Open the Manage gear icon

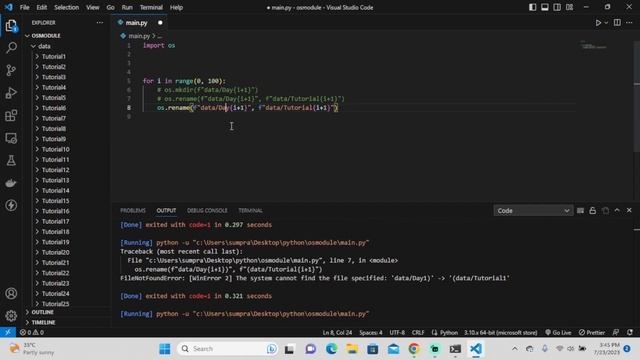11,315
